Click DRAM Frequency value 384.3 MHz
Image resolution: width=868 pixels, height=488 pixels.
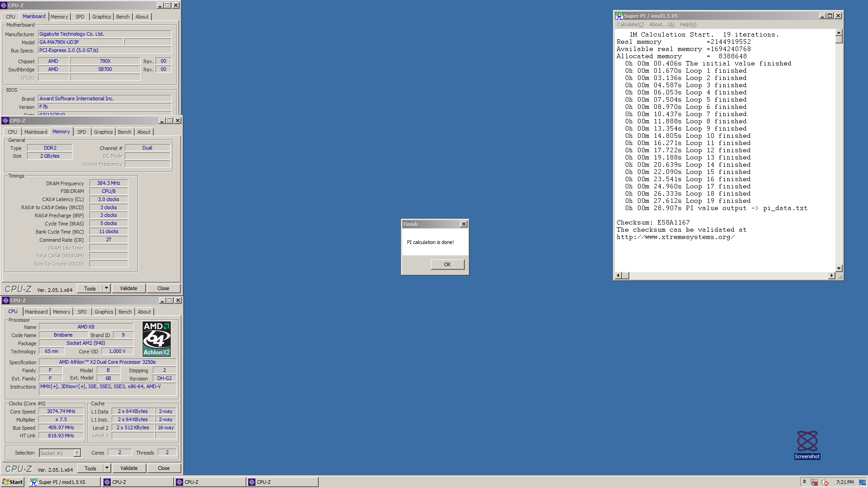pyautogui.click(x=108, y=183)
